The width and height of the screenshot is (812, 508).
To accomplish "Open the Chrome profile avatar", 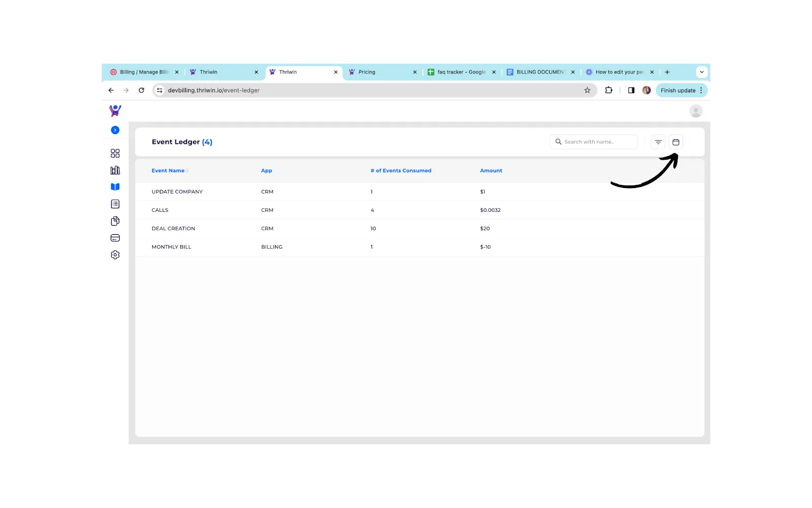I will tap(647, 90).
